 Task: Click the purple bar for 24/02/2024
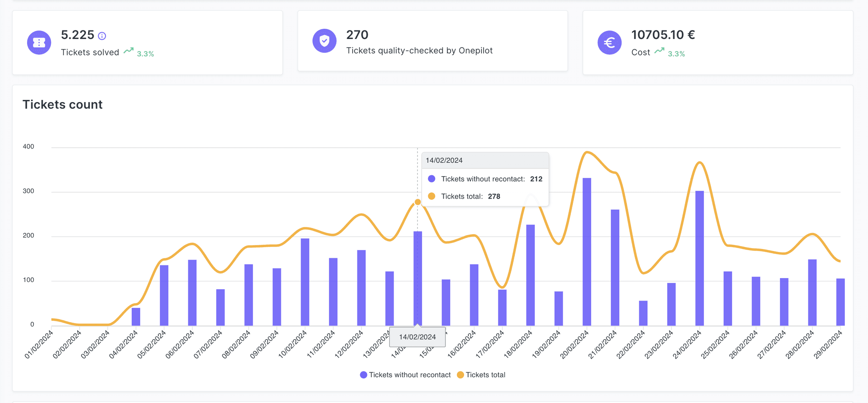[700, 258]
